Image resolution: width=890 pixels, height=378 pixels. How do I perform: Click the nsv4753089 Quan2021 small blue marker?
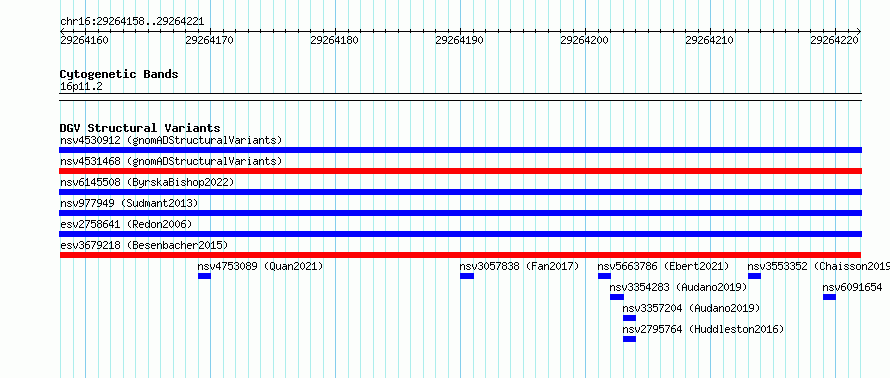tap(204, 276)
